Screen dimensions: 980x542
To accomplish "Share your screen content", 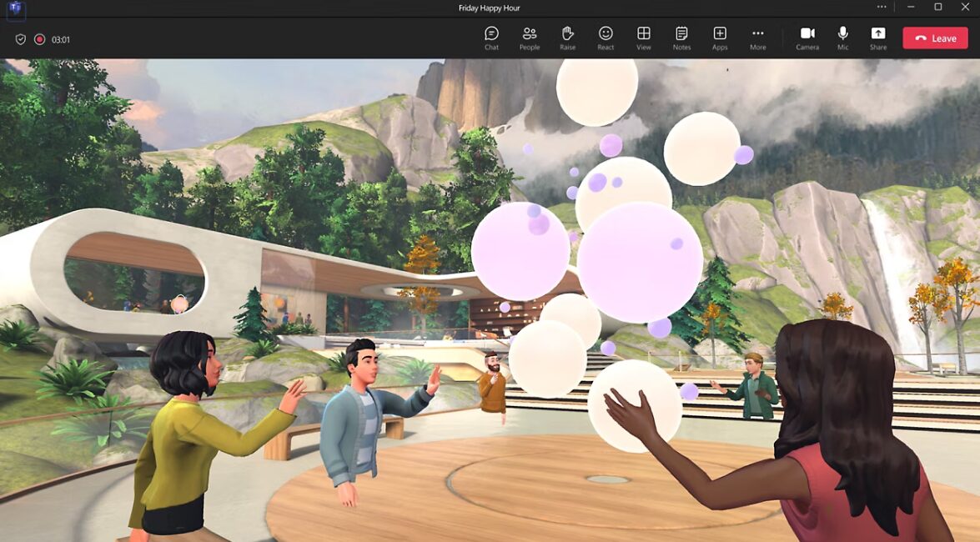I will (878, 38).
